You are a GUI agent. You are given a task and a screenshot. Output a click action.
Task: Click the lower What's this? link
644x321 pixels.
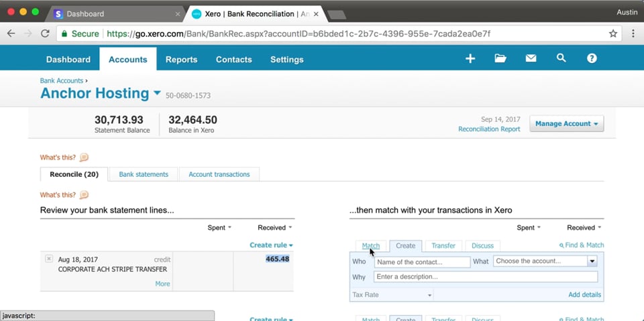pyautogui.click(x=58, y=194)
